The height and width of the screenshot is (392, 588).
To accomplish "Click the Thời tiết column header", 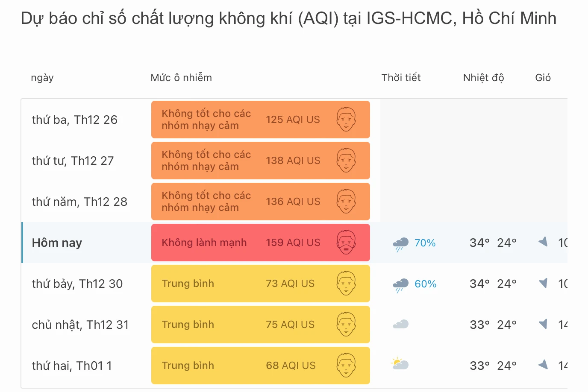I will [401, 78].
